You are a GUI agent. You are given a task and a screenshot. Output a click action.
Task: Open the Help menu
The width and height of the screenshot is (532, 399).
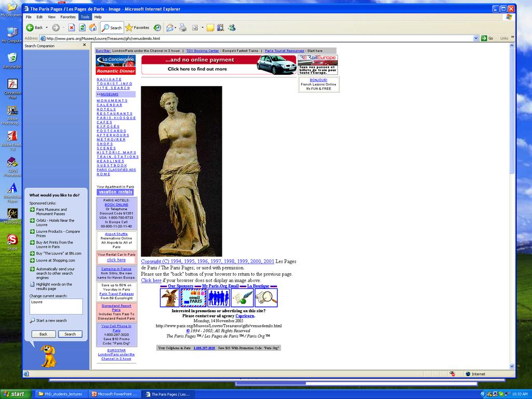click(98, 17)
